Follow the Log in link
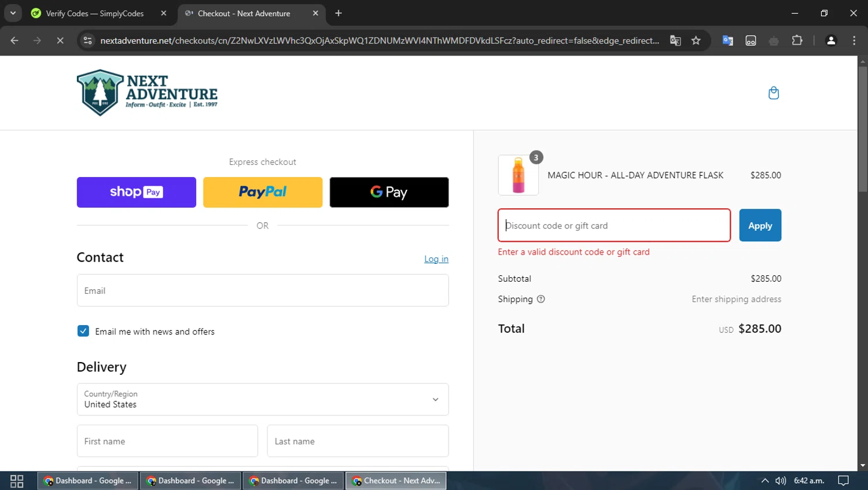The width and height of the screenshot is (868, 490). (436, 259)
